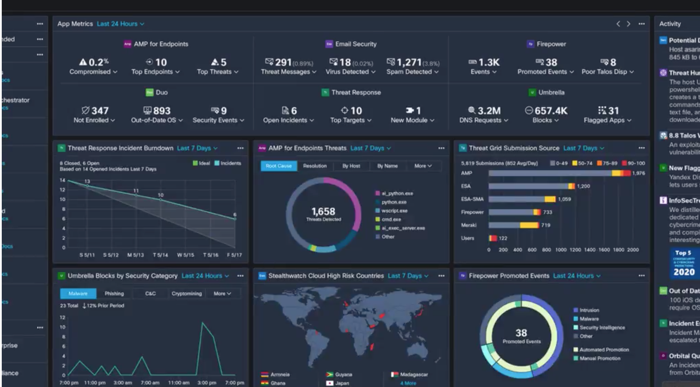Open Last 7 Days dropdown on Incident Burndown tile
Viewport: 700px width, 387px height.
pos(197,148)
